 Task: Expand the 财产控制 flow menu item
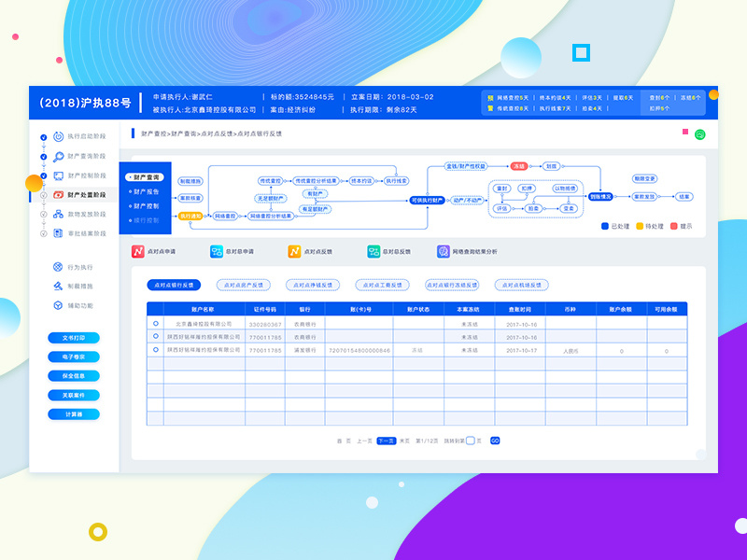pos(145,205)
